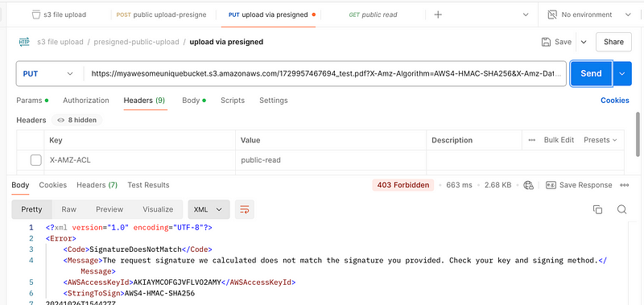Switch to the Authorization tab

point(86,101)
